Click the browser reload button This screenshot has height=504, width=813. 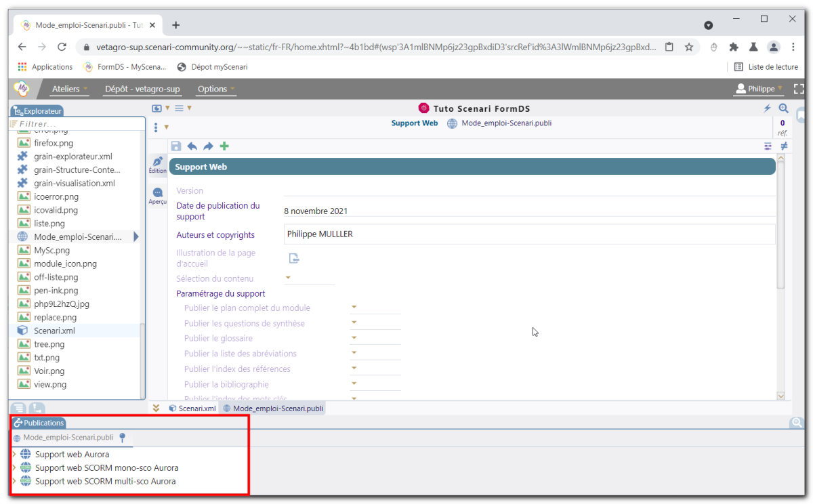pyautogui.click(x=62, y=47)
